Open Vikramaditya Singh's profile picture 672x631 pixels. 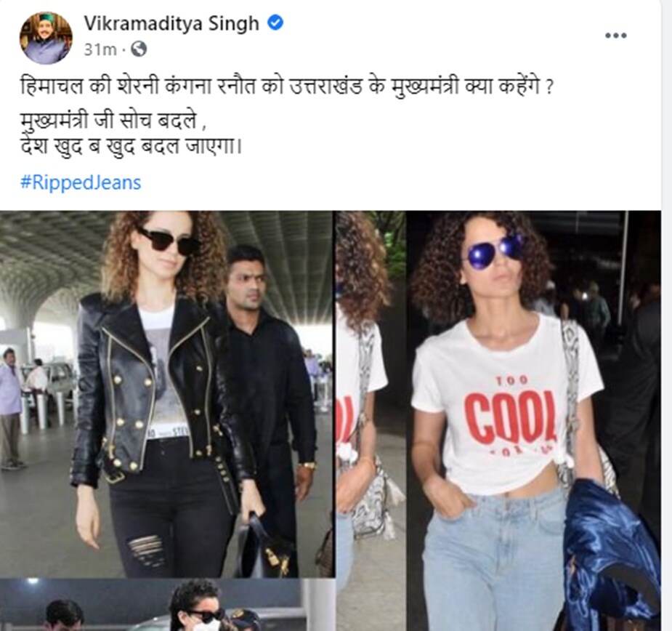(46, 38)
